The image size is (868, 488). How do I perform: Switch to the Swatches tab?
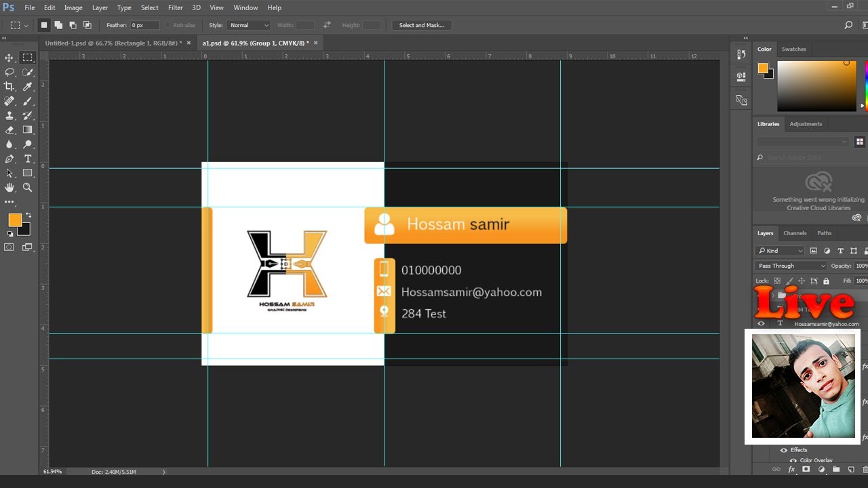(793, 49)
